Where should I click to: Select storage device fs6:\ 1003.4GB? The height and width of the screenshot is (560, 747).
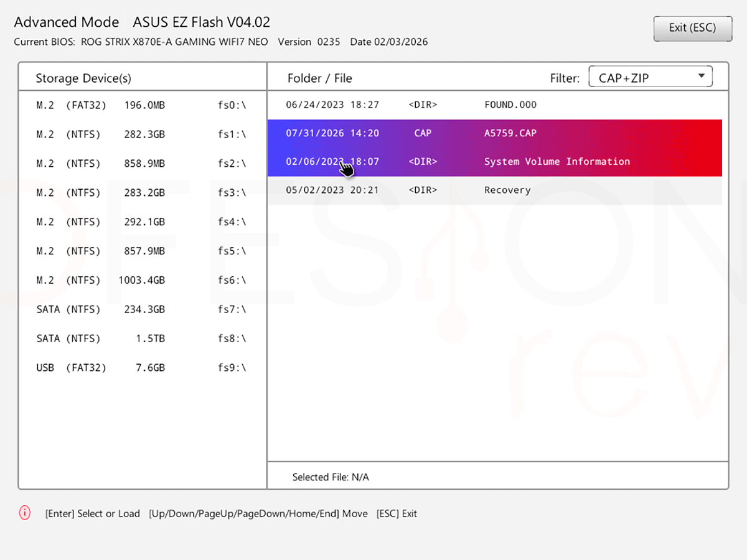pos(143,281)
